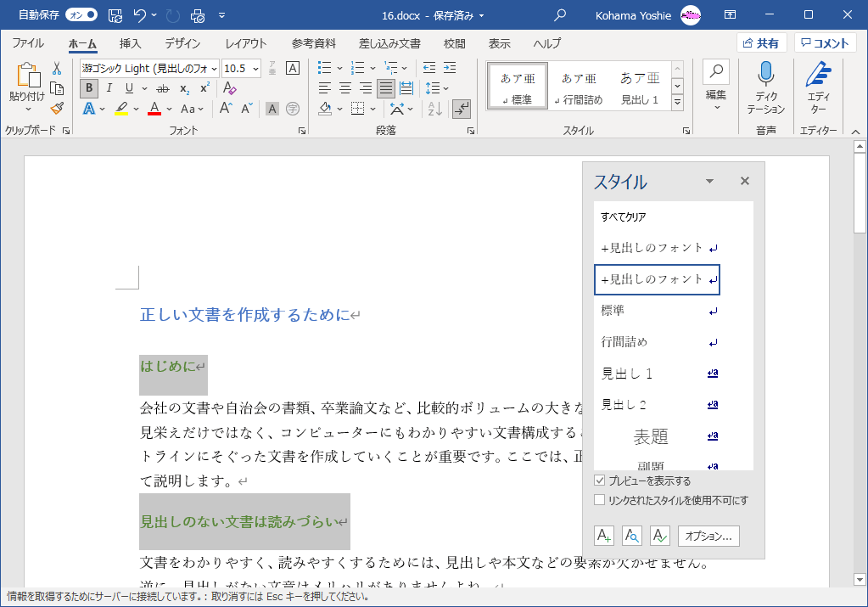The height and width of the screenshot is (607, 868).
Task: Center align the paragraph
Action: click(x=345, y=88)
